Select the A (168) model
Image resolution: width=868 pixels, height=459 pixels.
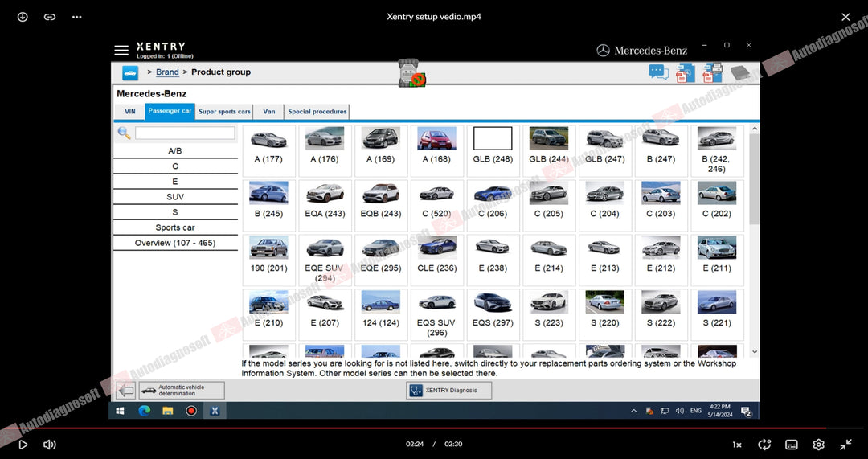(x=436, y=150)
